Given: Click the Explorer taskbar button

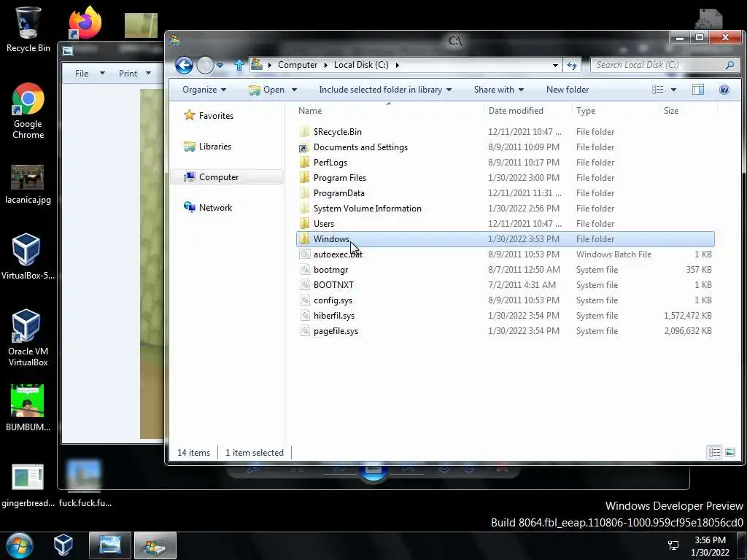Looking at the screenshot, I should (155, 545).
